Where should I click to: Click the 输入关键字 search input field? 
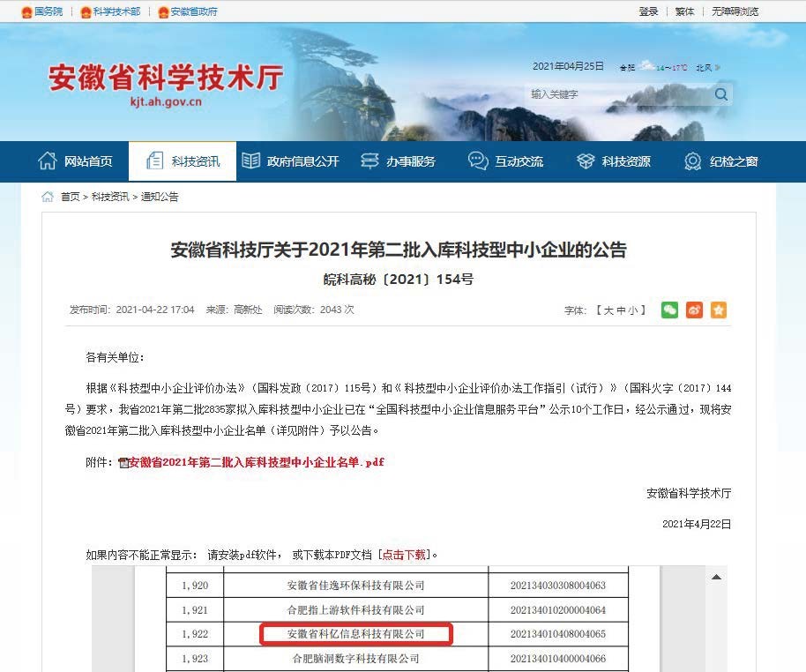(x=617, y=94)
